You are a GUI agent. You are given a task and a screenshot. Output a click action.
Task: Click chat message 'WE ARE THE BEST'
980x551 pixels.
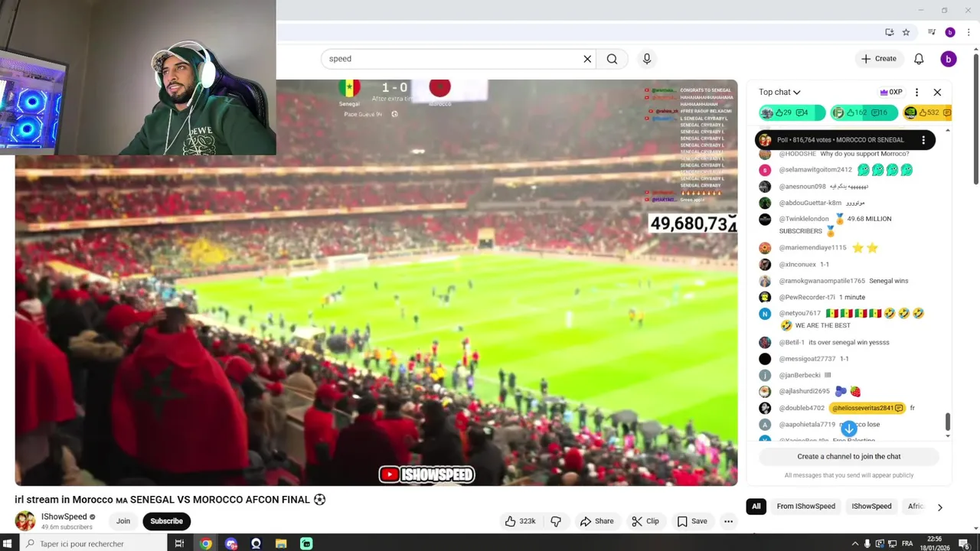click(x=823, y=325)
